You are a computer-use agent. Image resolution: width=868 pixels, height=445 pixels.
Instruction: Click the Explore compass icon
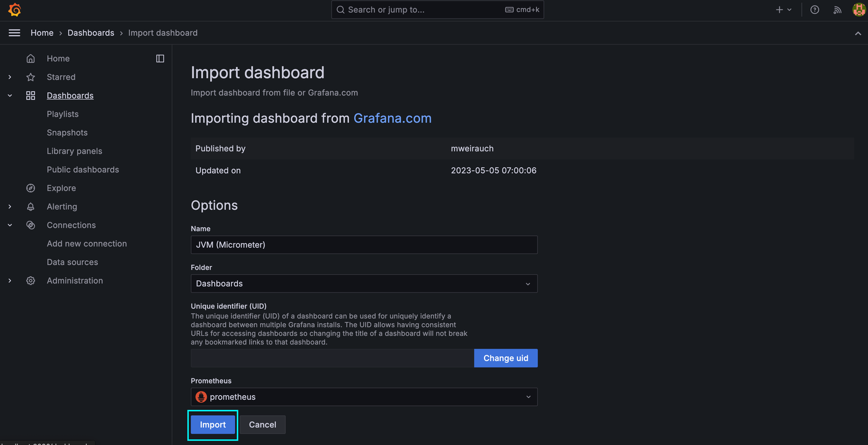[x=30, y=188]
